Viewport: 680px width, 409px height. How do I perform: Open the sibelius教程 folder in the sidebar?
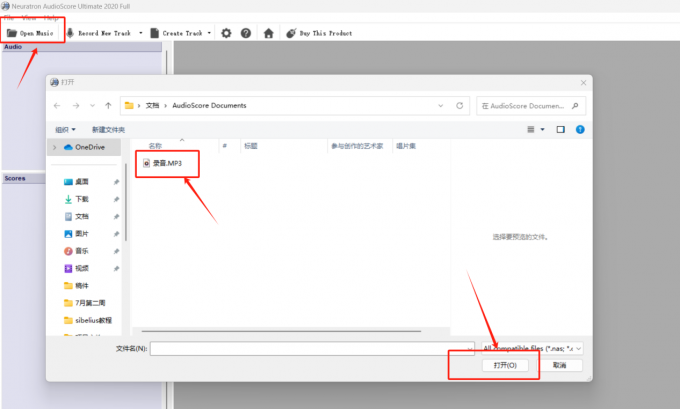[88, 321]
